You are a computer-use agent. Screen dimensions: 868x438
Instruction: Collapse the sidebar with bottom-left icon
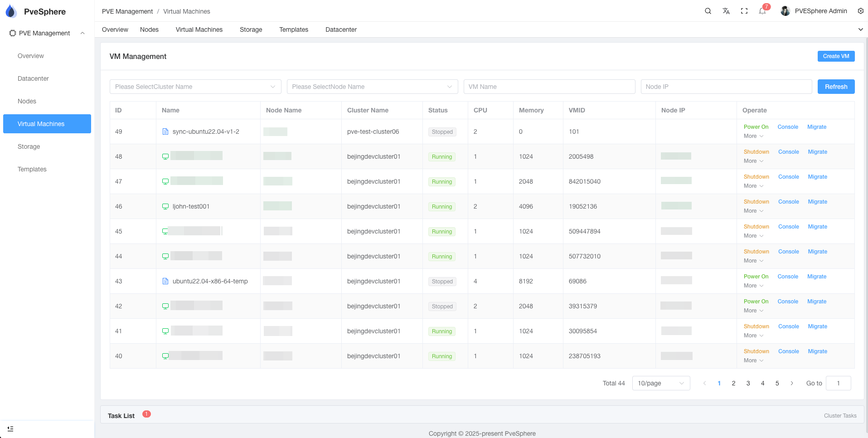pos(10,428)
